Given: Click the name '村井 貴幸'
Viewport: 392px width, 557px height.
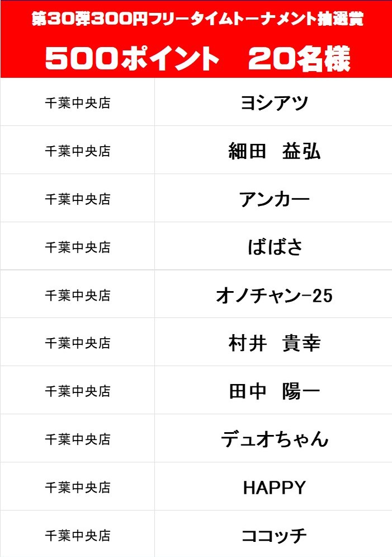Looking at the screenshot, I should [x=274, y=344].
